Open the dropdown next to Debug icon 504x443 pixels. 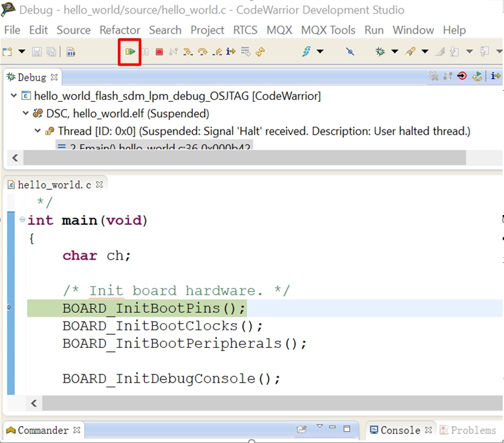tap(394, 52)
